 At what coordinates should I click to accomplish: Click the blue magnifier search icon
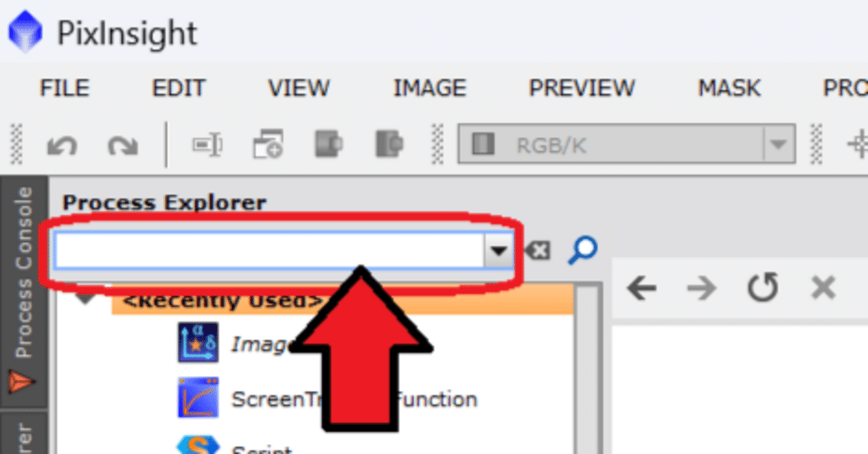(583, 250)
